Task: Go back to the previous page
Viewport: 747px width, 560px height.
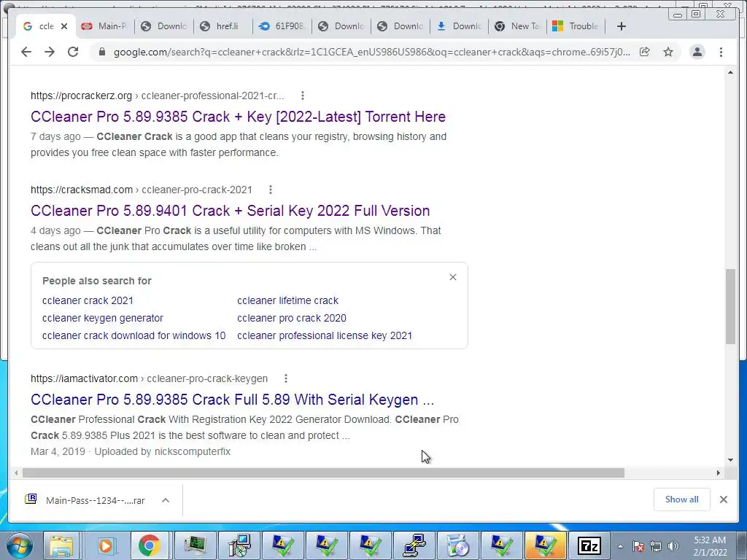Action: 26,52
